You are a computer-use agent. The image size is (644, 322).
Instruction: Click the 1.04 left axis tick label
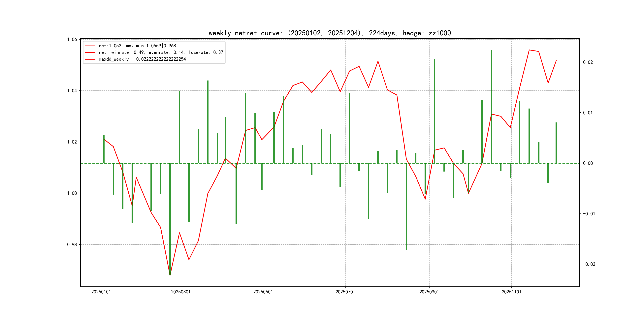72,91
